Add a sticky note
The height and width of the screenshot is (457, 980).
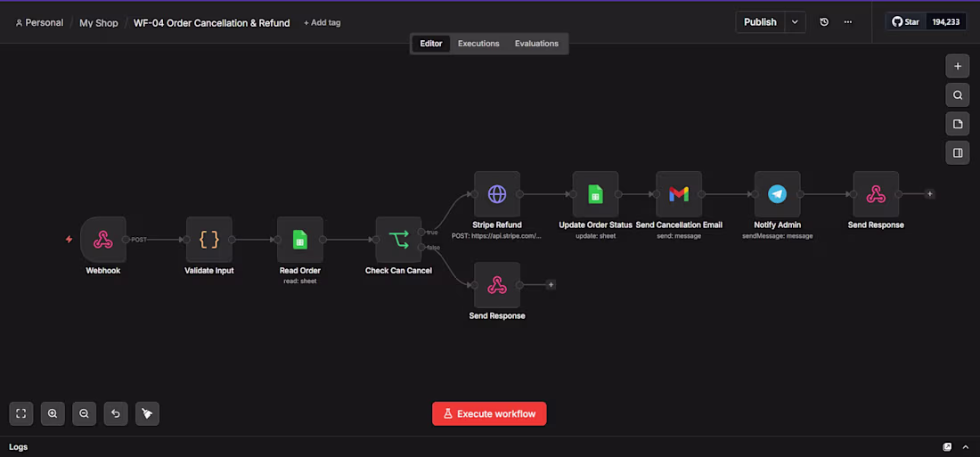[958, 124]
